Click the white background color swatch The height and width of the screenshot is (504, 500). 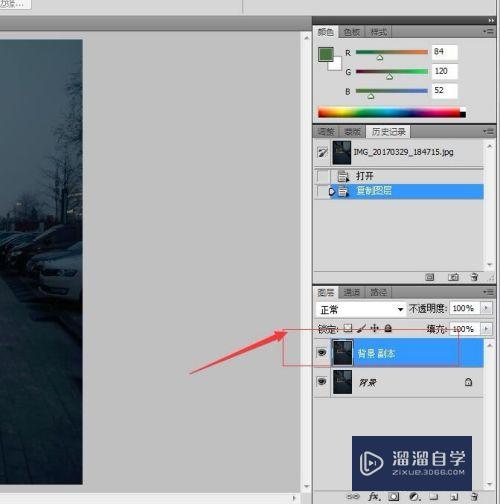coord(337,65)
